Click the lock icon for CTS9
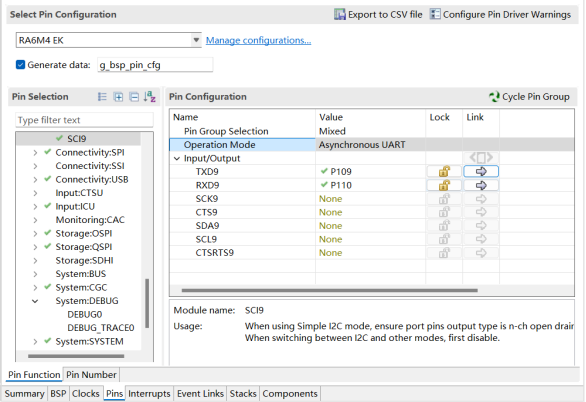Image resolution: width=586 pixels, height=402 pixels. 444,212
